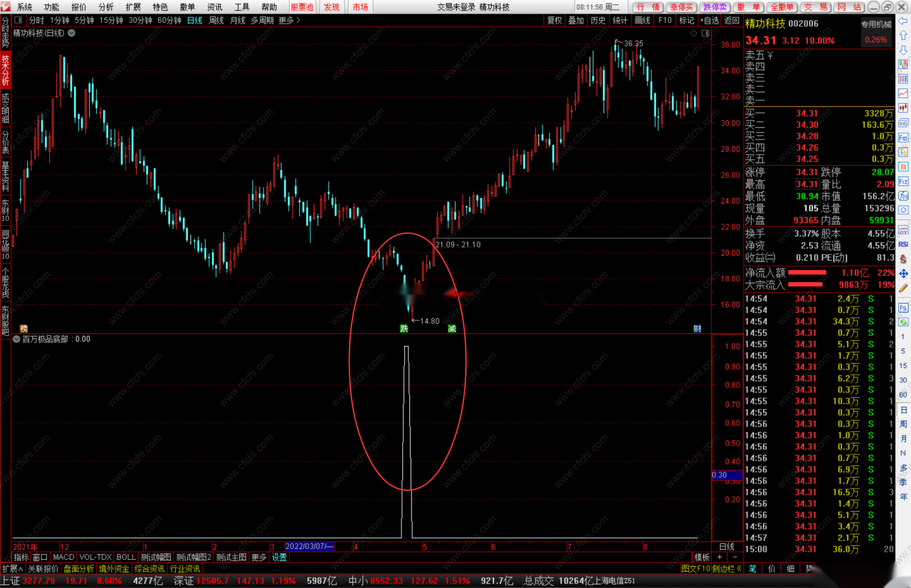Click the RSI indicator icon

(903, 244)
